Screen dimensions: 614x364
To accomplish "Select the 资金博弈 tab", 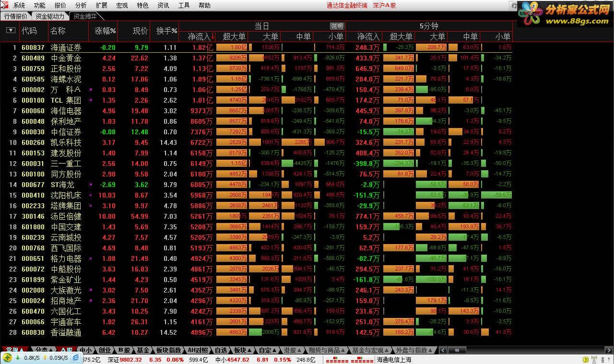I will (84, 16).
